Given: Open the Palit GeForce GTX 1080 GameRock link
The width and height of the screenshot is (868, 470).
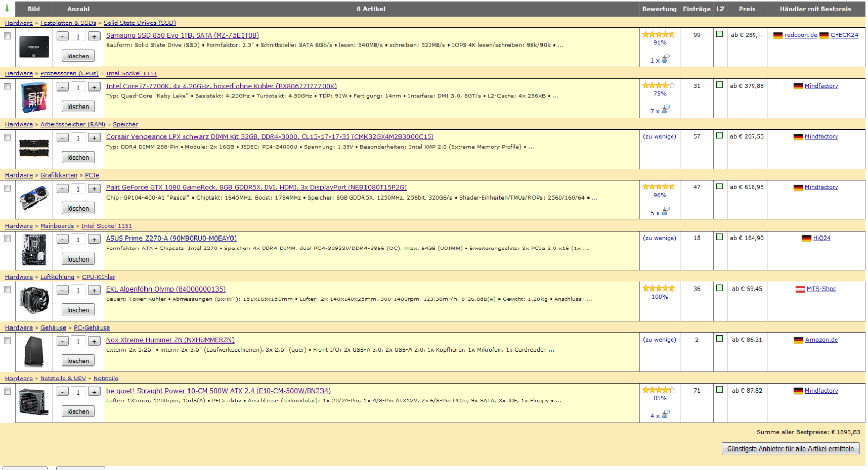Looking at the screenshot, I should [x=256, y=187].
